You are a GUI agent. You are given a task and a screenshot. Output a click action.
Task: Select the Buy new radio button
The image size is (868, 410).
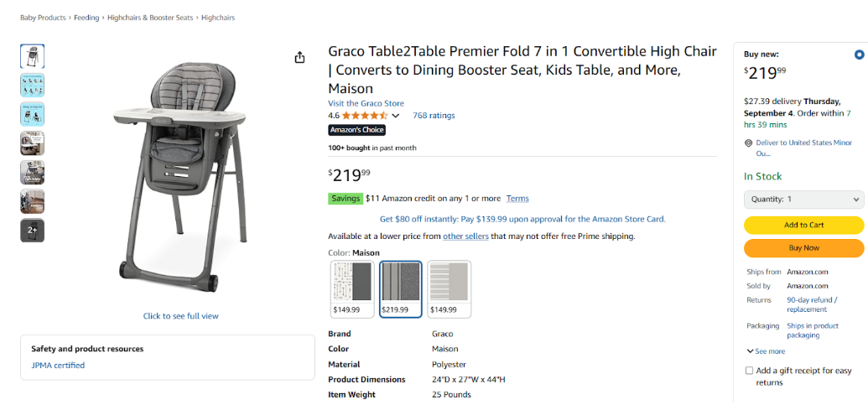coord(859,54)
